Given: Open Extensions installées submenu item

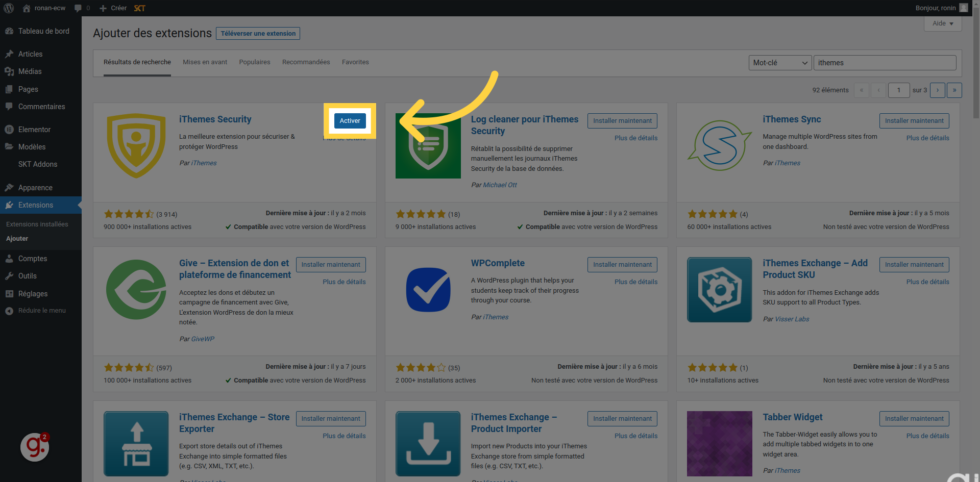Looking at the screenshot, I should click(37, 224).
